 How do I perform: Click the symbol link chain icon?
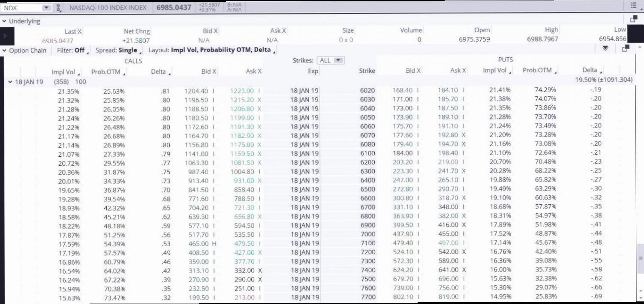(x=59, y=8)
